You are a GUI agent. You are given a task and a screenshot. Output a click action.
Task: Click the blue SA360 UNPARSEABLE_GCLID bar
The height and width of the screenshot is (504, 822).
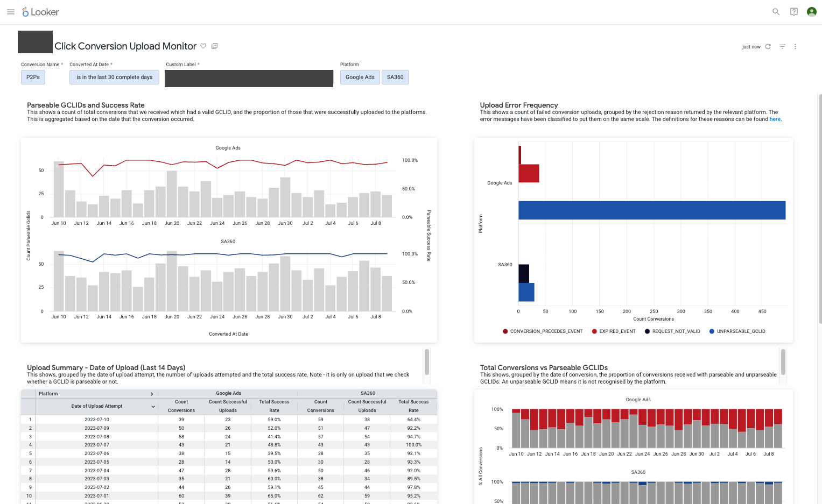(526, 292)
